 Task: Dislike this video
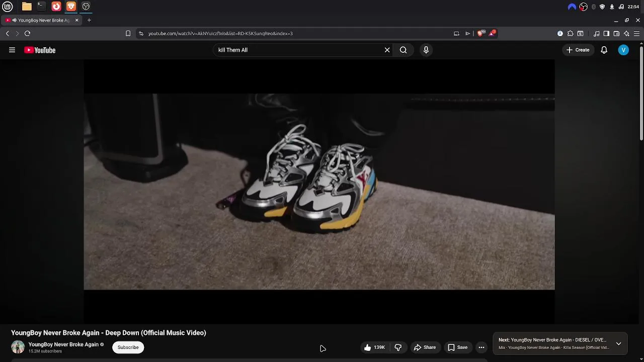coord(398,347)
